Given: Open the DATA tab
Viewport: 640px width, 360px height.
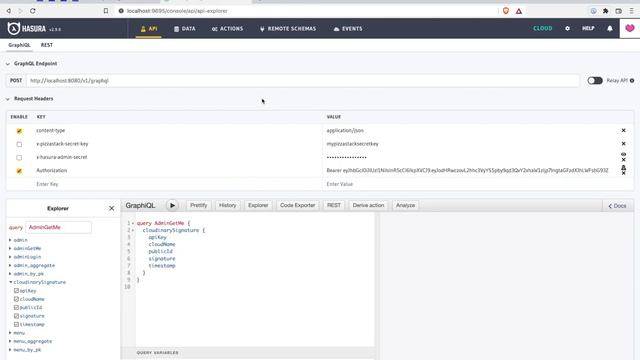Looking at the screenshot, I should tap(184, 29).
